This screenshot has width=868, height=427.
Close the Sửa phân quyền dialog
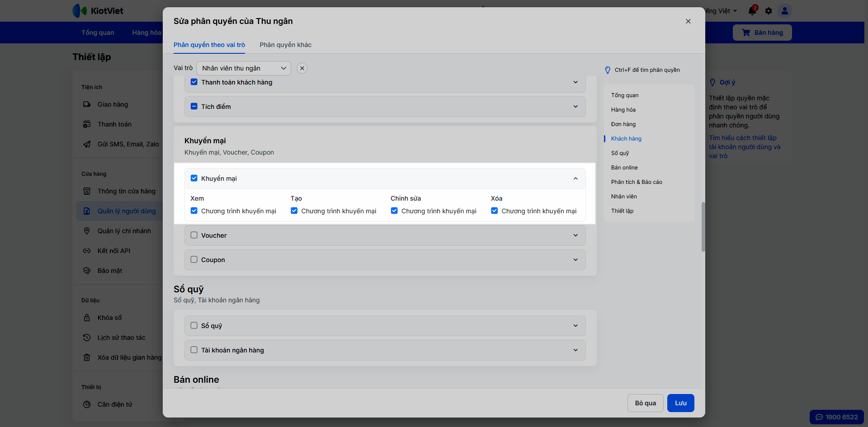pos(688,21)
